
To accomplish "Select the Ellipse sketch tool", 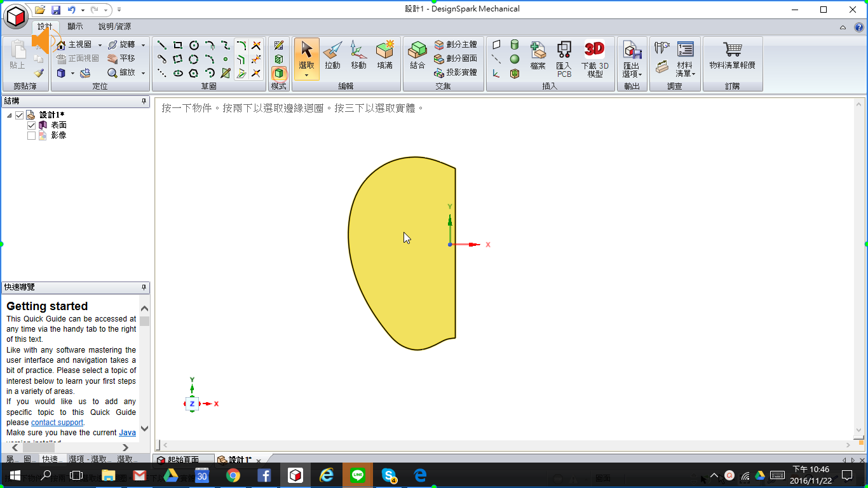I will pos(178,73).
